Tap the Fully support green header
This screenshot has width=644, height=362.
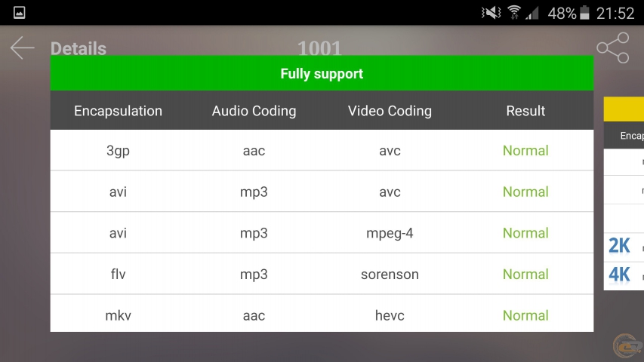pos(322,74)
